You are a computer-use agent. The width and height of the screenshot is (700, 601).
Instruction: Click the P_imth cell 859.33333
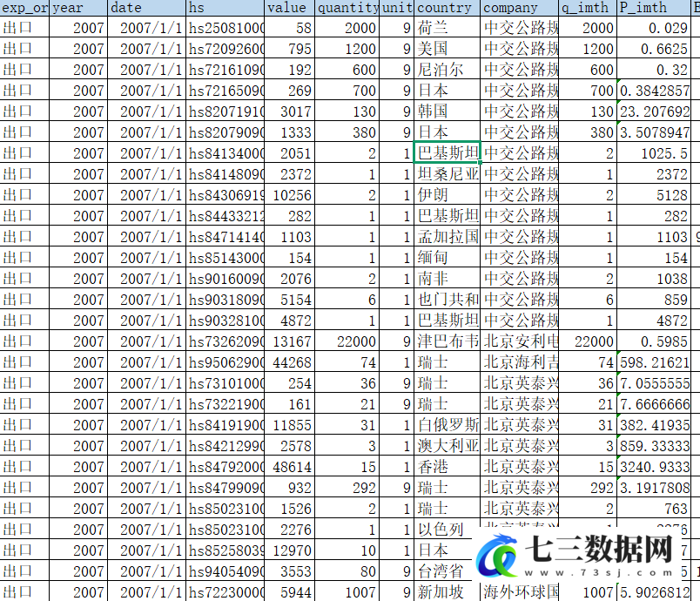[654, 446]
